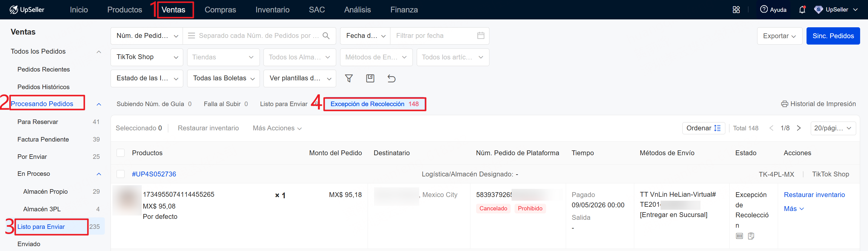Image resolution: width=868 pixels, height=251 pixels.
Task: Switch to Falla al Subir tab
Action: [226, 104]
